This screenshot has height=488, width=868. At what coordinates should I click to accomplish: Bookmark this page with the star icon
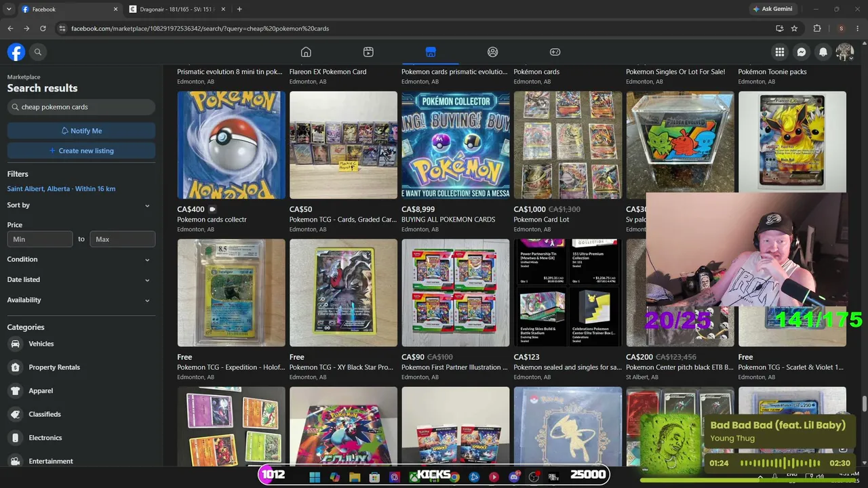[794, 28]
